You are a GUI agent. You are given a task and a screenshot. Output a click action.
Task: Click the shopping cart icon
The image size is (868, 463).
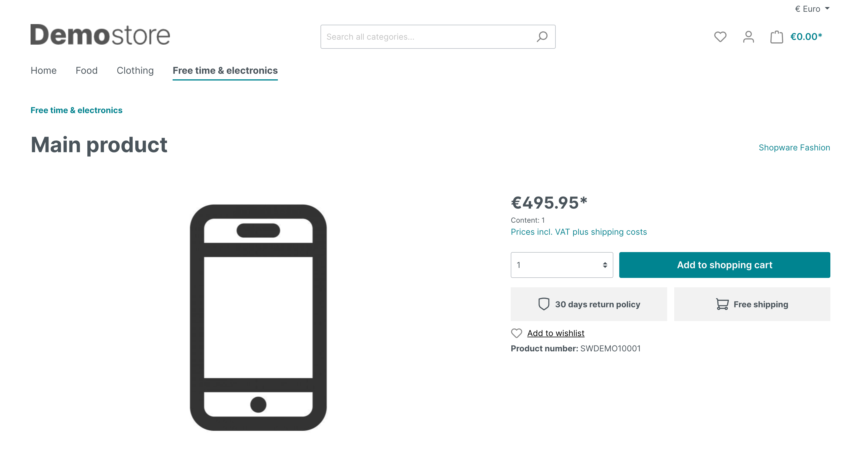776,37
